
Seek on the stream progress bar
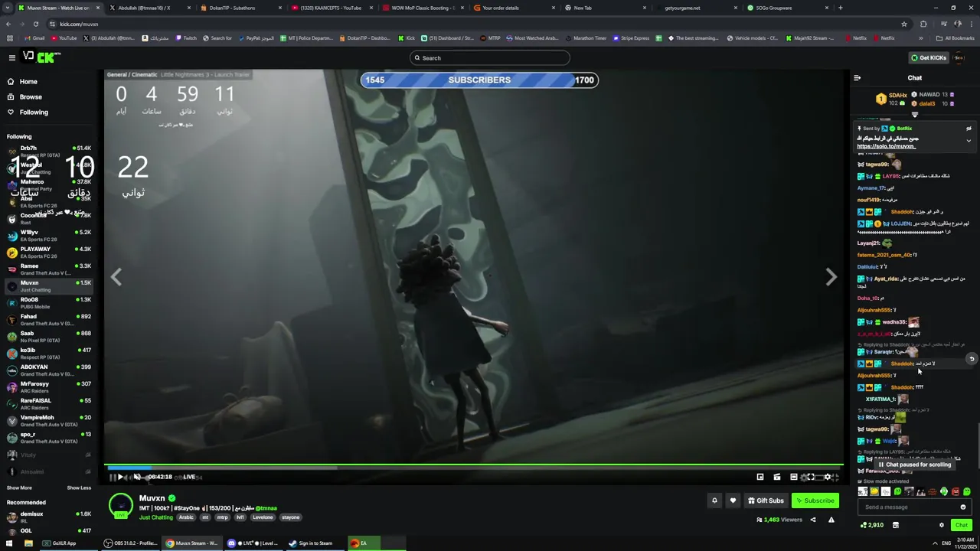pos(474,465)
